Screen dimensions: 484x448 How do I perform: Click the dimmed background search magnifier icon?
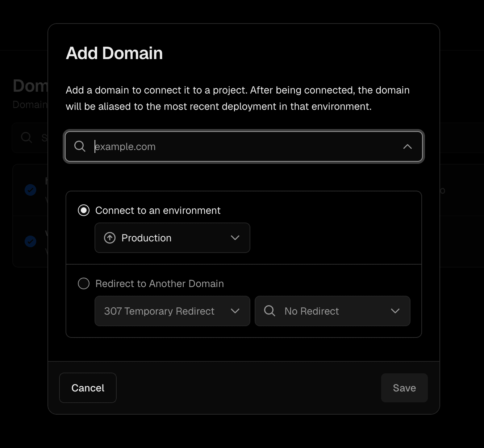26,137
